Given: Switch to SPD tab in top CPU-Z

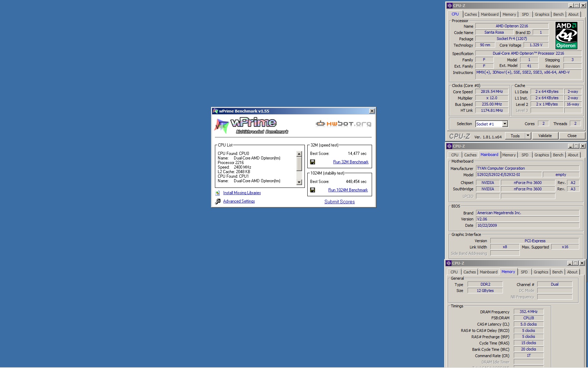Looking at the screenshot, I should coord(525,14).
